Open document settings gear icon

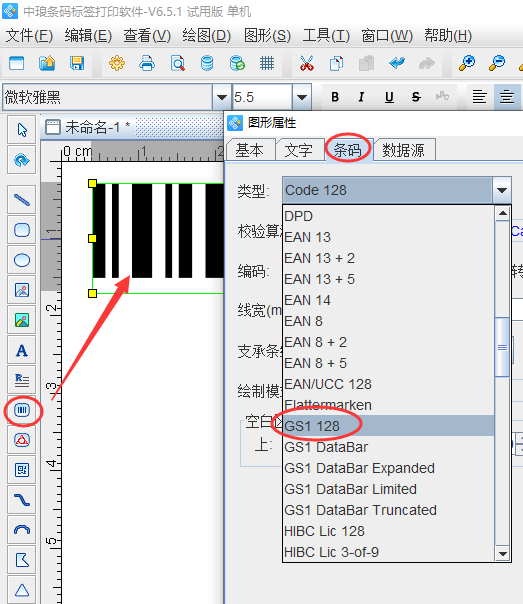click(x=117, y=63)
